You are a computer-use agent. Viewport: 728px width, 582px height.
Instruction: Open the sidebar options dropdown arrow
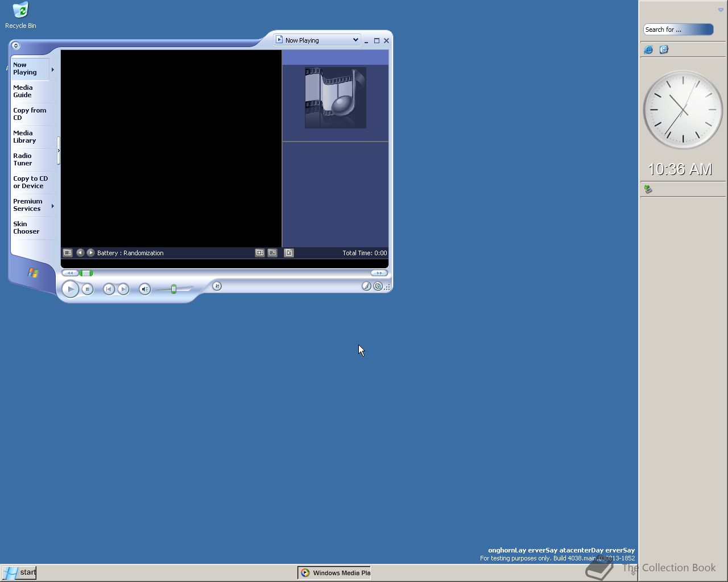point(721,10)
